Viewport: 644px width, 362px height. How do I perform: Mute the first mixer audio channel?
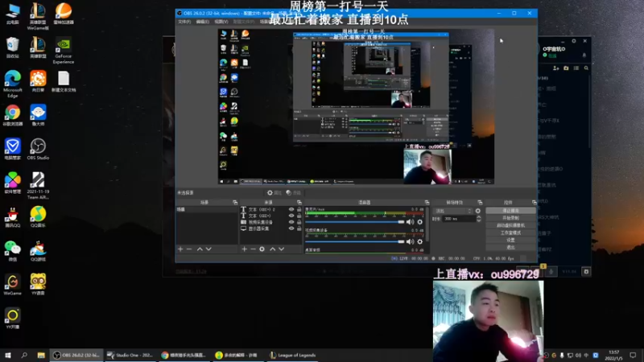[410, 222]
